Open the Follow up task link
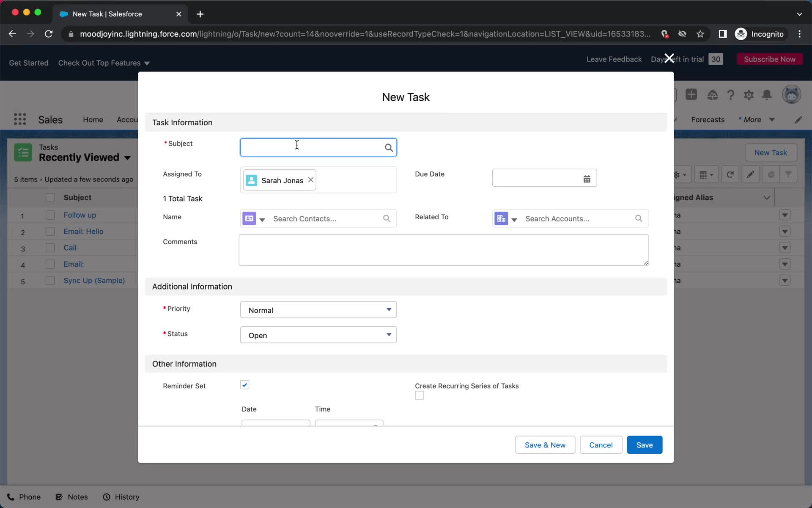812x508 pixels. tap(80, 215)
